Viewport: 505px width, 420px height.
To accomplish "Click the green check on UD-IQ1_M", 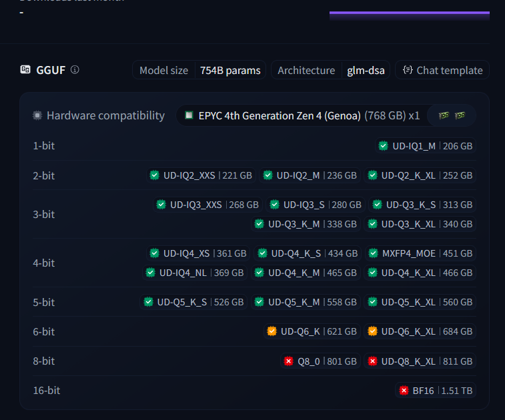I will tap(384, 146).
